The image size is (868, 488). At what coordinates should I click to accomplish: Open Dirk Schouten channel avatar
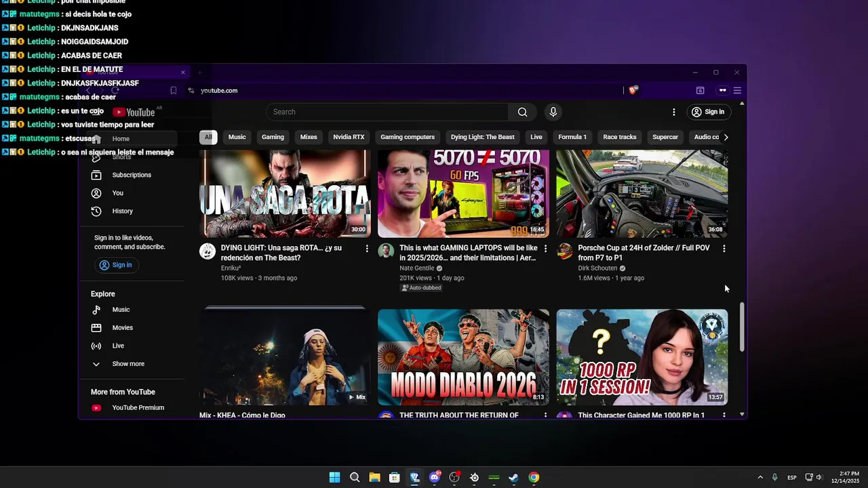pyautogui.click(x=565, y=251)
